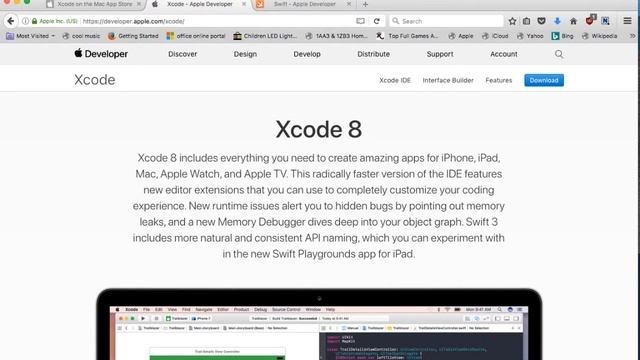Screen dimensions: 640x360
Task: Click the blue Download button
Action: (544, 80)
